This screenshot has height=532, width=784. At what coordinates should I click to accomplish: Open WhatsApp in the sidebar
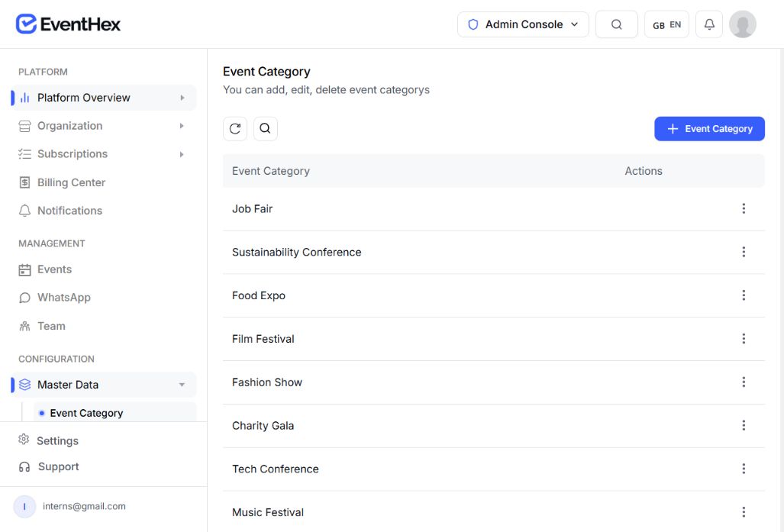pos(104,298)
